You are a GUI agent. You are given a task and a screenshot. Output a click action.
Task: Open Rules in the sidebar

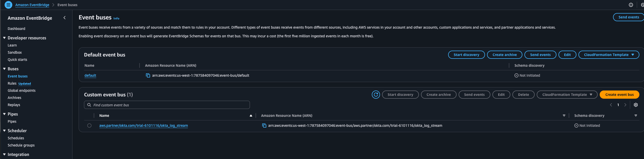(x=12, y=83)
